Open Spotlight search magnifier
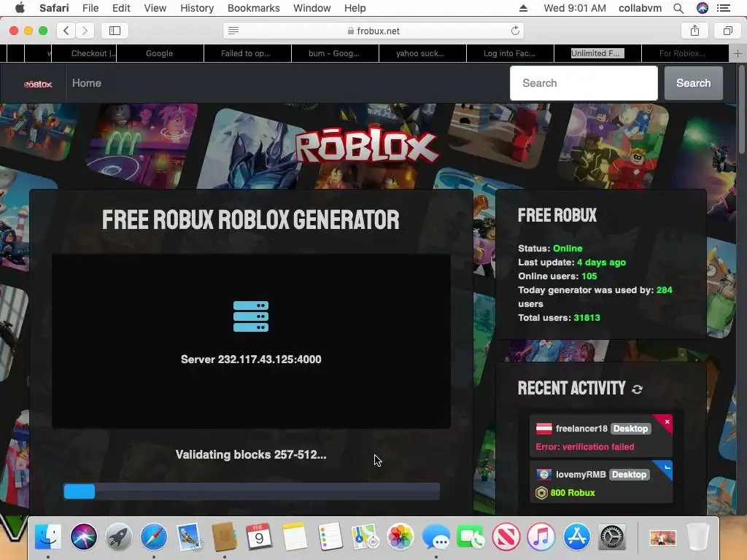This screenshot has height=560, width=747. [x=678, y=8]
